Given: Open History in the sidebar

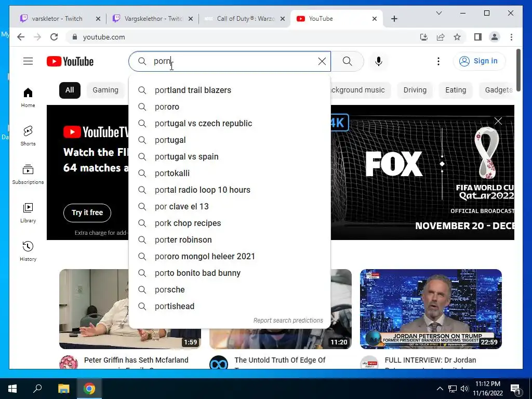Looking at the screenshot, I should coord(28,251).
